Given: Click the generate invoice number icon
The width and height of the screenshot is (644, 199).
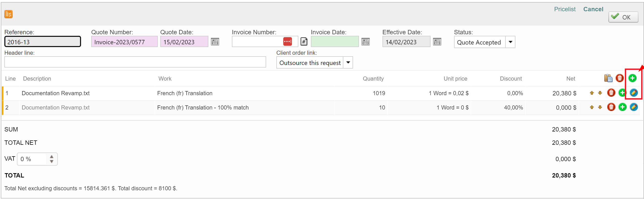Looking at the screenshot, I should [304, 41].
